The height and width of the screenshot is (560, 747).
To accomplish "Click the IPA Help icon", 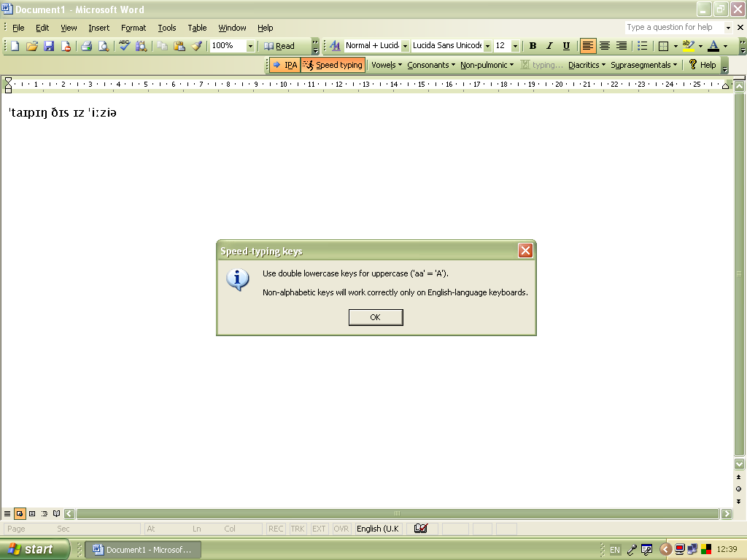I will coord(692,64).
